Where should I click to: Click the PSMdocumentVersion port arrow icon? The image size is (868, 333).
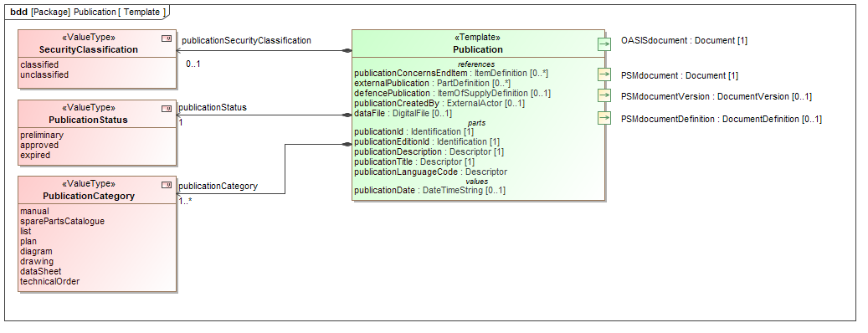(x=604, y=95)
